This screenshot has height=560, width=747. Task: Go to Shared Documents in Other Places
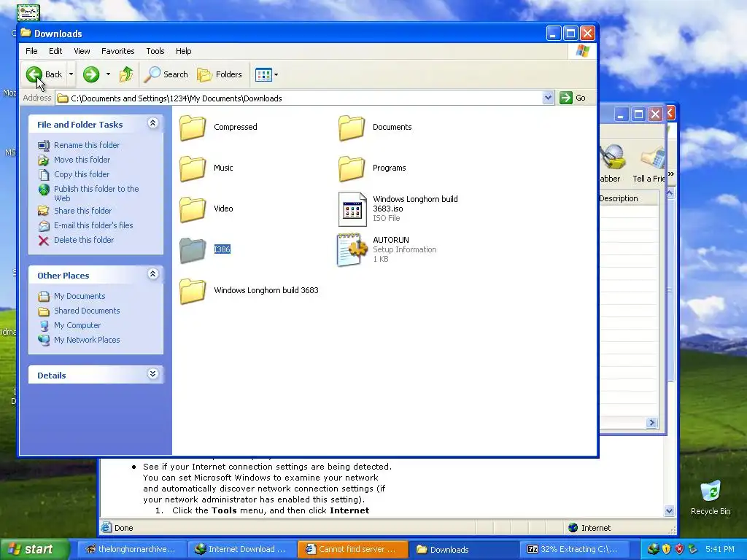coord(87,311)
